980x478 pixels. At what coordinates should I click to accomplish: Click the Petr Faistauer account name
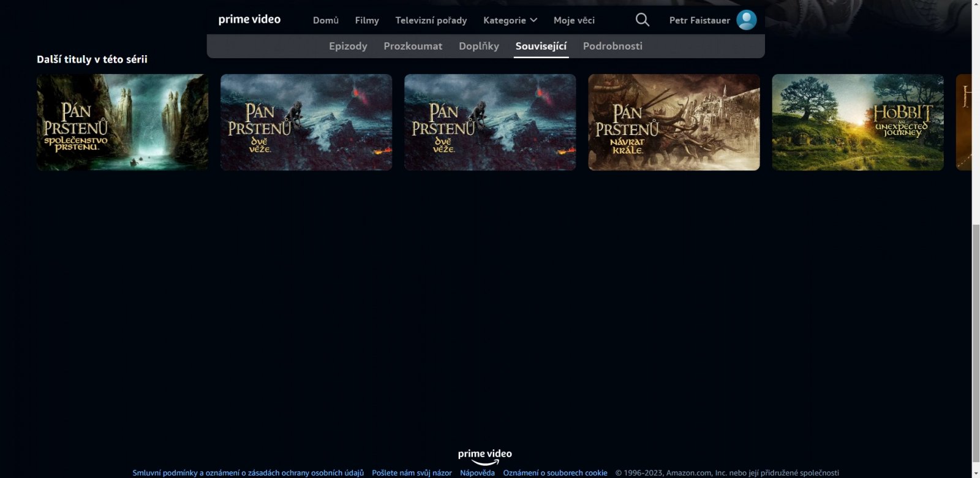tap(699, 20)
